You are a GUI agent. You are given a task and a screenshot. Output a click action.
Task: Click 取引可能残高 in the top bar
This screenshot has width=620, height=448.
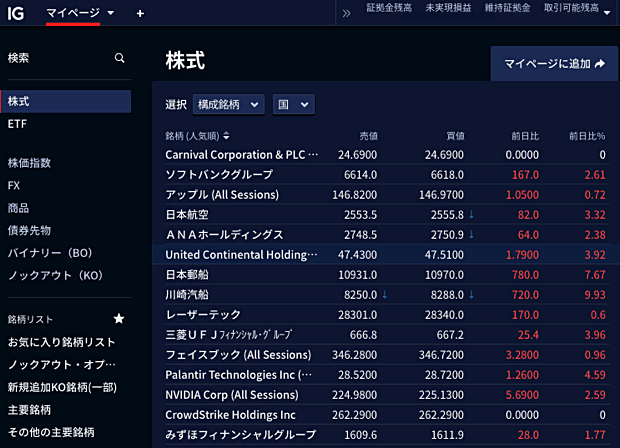point(571,8)
